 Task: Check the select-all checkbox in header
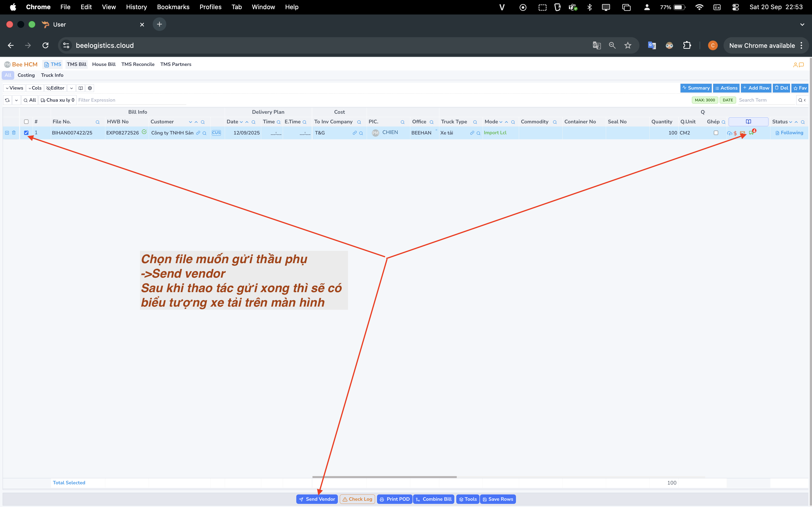[26, 122]
